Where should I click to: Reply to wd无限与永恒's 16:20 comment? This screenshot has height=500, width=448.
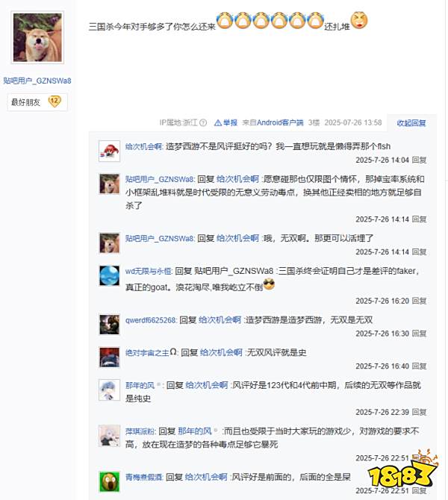[419, 301]
